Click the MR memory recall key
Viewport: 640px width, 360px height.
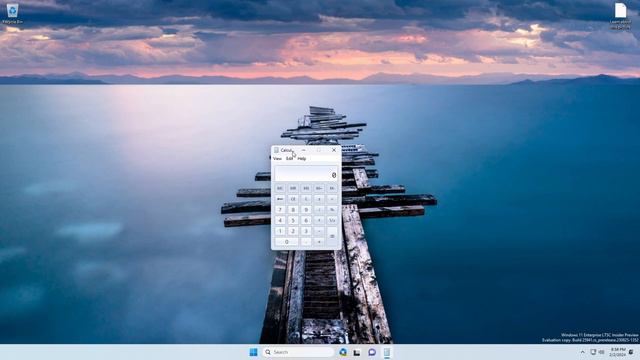293,188
